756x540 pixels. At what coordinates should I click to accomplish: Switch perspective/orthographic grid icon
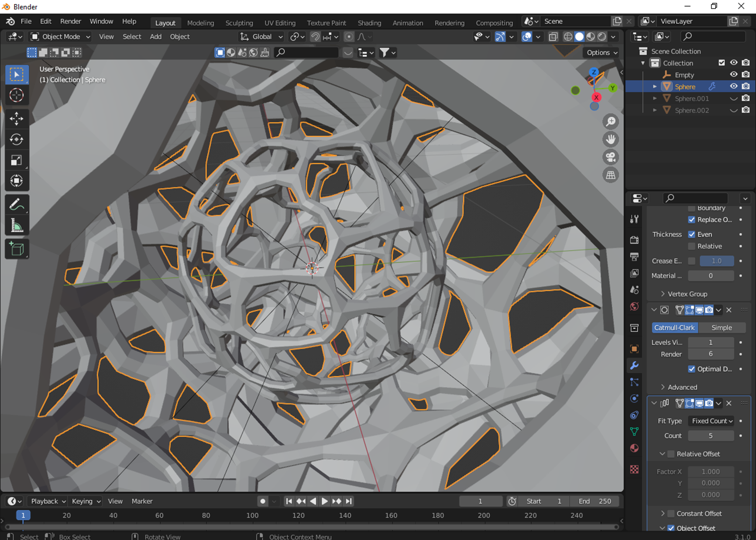point(610,175)
